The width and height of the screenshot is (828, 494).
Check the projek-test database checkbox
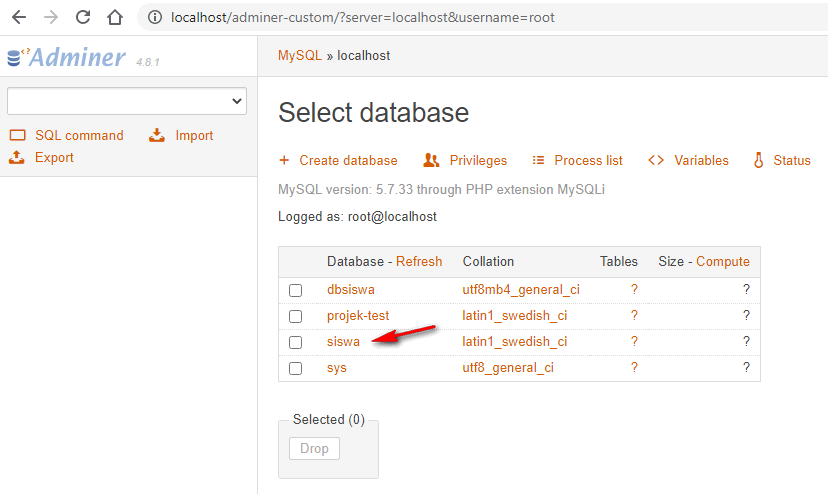pos(295,317)
